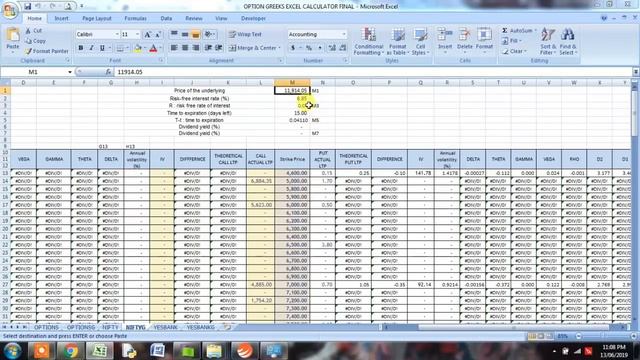Open the Insert ribbon tab

(62, 18)
